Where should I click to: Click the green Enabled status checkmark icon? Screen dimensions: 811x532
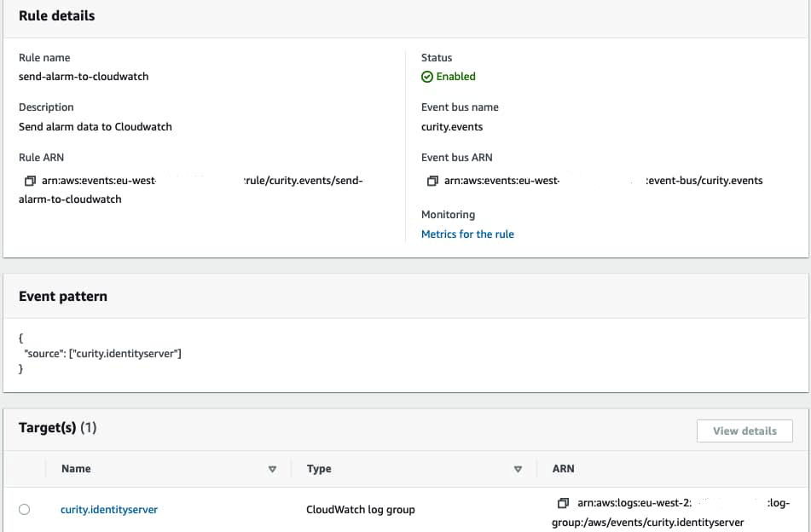pyautogui.click(x=427, y=77)
